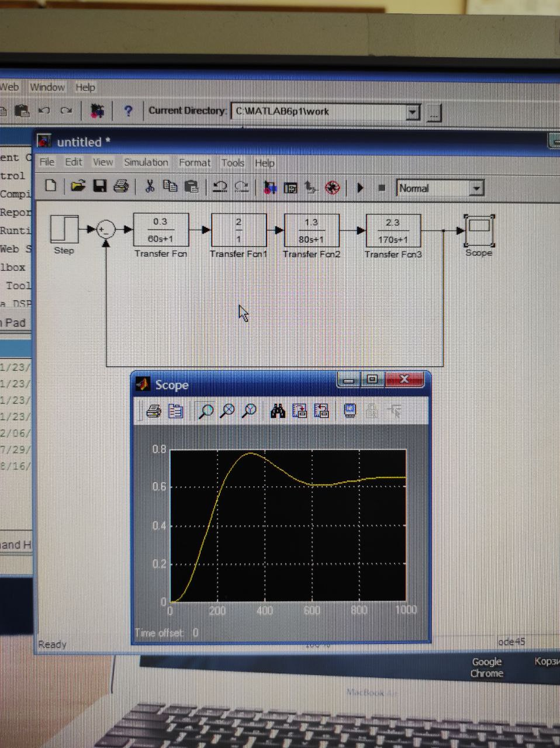Screen dimensions: 560x748
Task: Open the Format menu
Action: click(195, 162)
